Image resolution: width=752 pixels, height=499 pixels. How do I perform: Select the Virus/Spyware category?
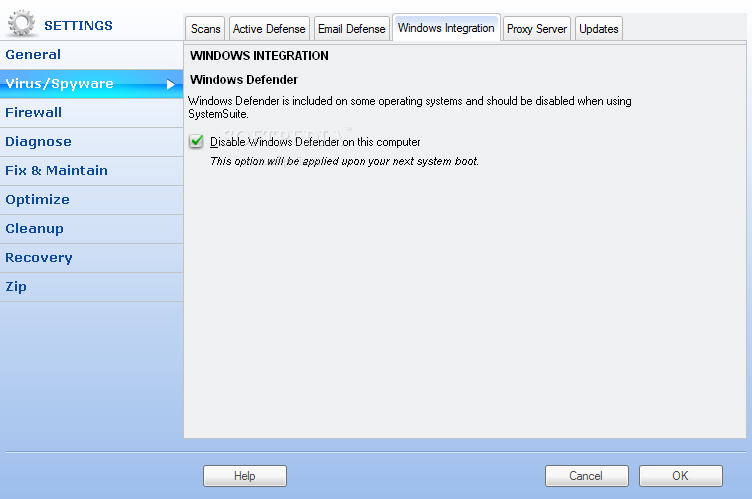tap(91, 84)
